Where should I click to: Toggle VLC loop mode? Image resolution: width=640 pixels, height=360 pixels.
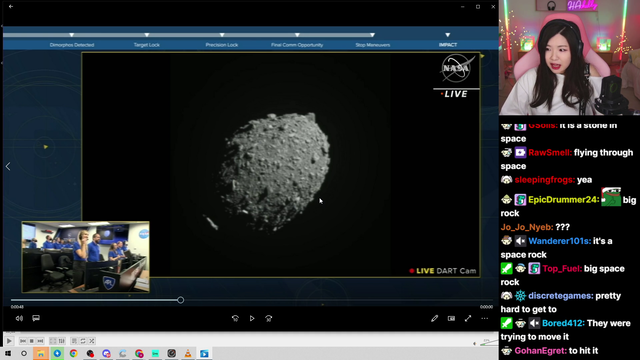[x=83, y=341]
